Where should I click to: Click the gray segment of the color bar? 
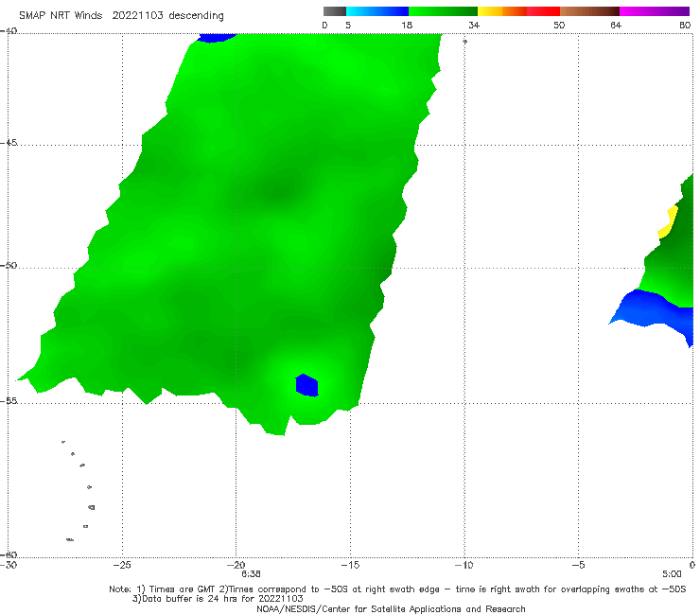coord(335,11)
